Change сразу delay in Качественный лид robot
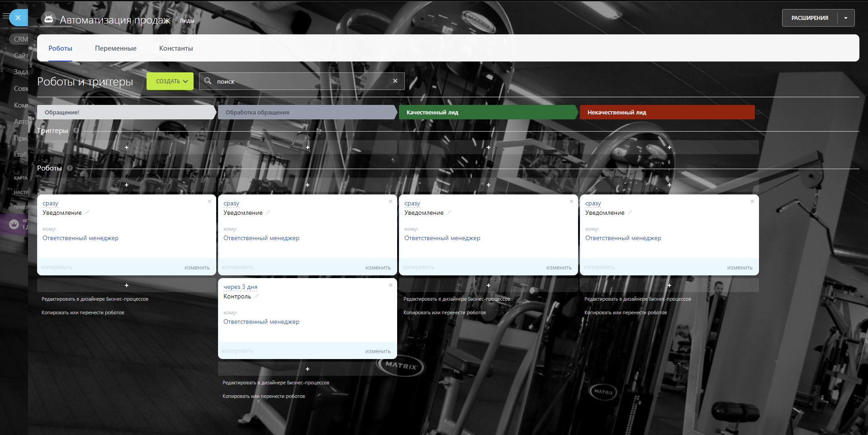This screenshot has height=435, width=868. [412, 203]
